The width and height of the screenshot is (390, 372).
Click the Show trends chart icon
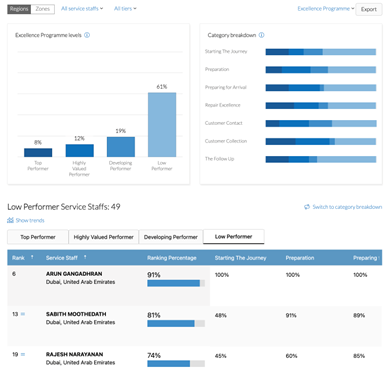(10, 220)
